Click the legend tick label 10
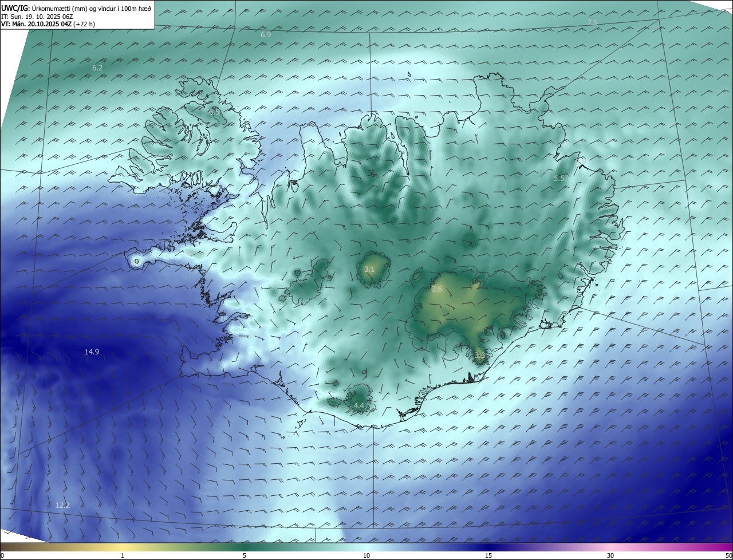 (x=366, y=555)
